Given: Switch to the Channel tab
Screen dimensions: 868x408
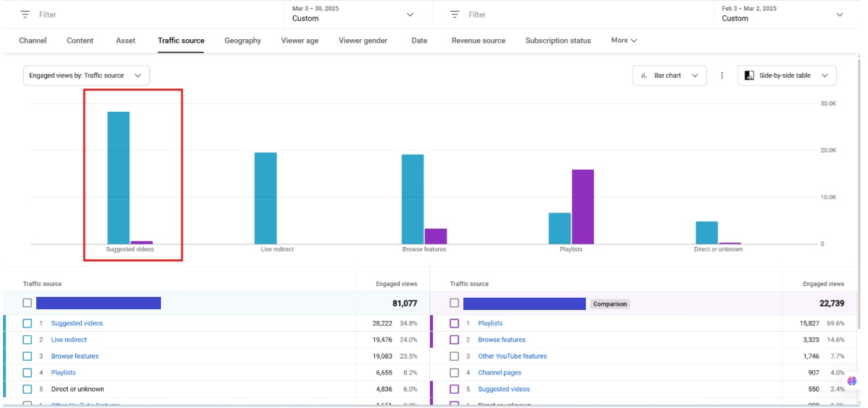Looking at the screenshot, I should tap(33, 41).
